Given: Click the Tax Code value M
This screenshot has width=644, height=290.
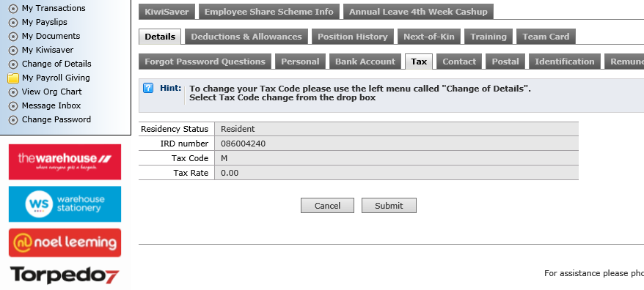Looking at the screenshot, I should (x=224, y=158).
